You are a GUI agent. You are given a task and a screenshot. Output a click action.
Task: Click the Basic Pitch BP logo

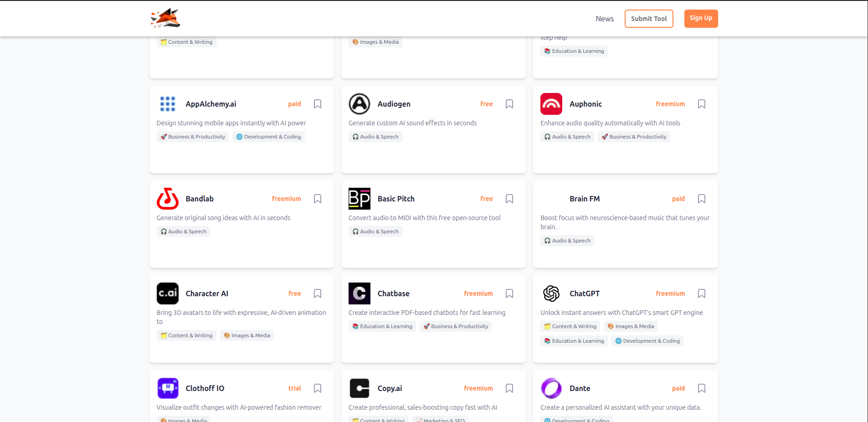point(360,199)
